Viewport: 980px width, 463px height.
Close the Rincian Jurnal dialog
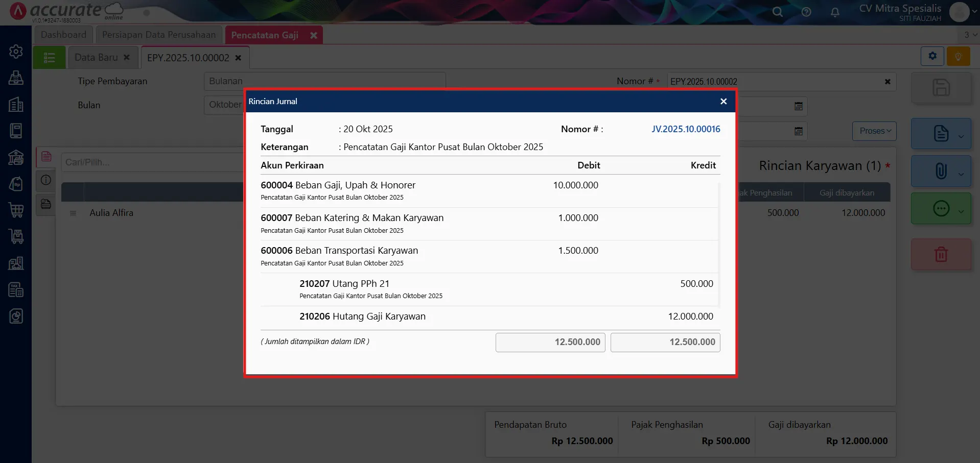pos(723,102)
